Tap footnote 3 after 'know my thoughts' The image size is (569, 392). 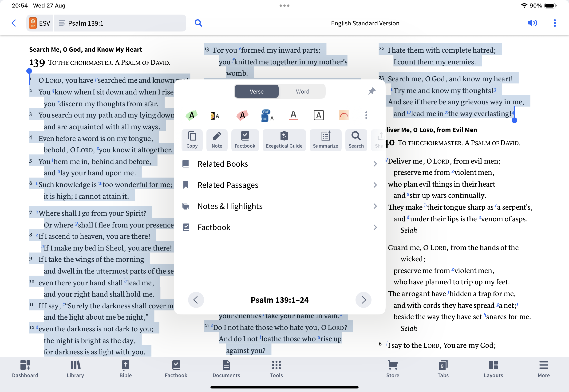click(495, 90)
